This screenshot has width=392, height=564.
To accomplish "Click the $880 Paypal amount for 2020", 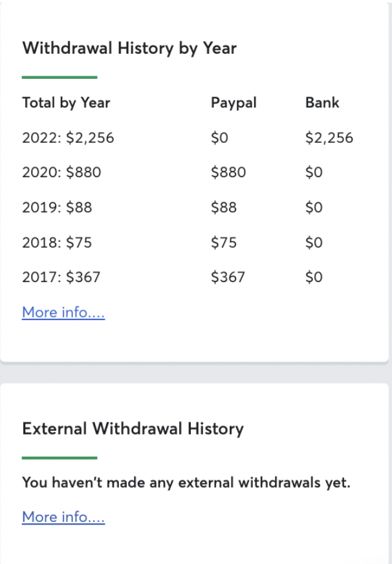I will (228, 172).
